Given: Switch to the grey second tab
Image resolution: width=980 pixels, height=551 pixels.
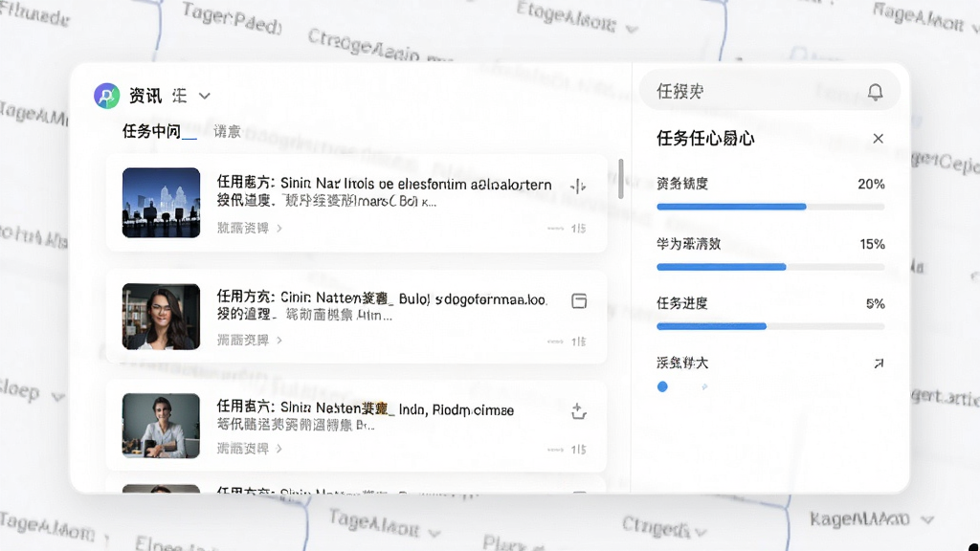Looking at the screenshot, I should (227, 131).
